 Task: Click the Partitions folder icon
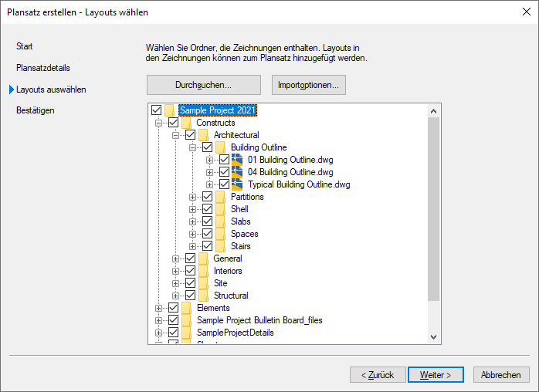(x=220, y=197)
